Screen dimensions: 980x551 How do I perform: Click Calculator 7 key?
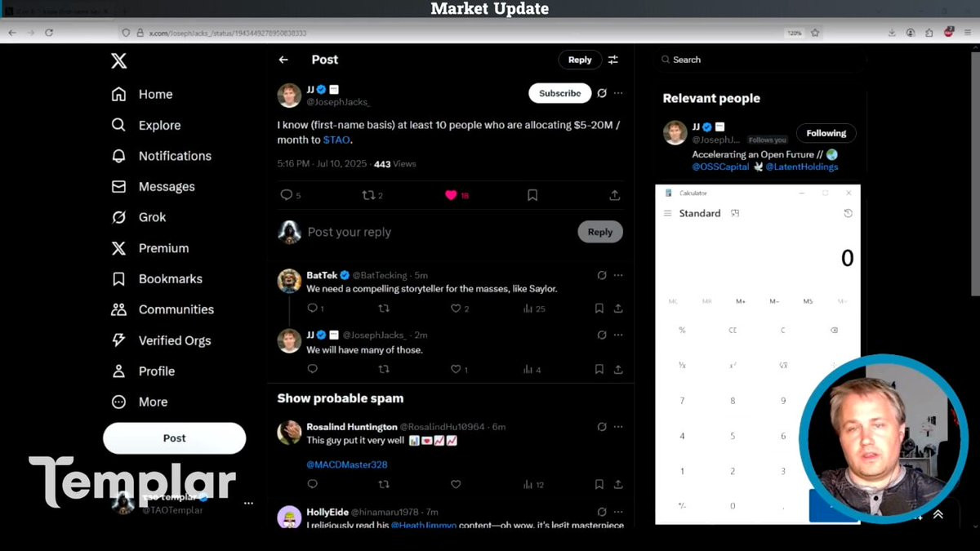coord(682,401)
